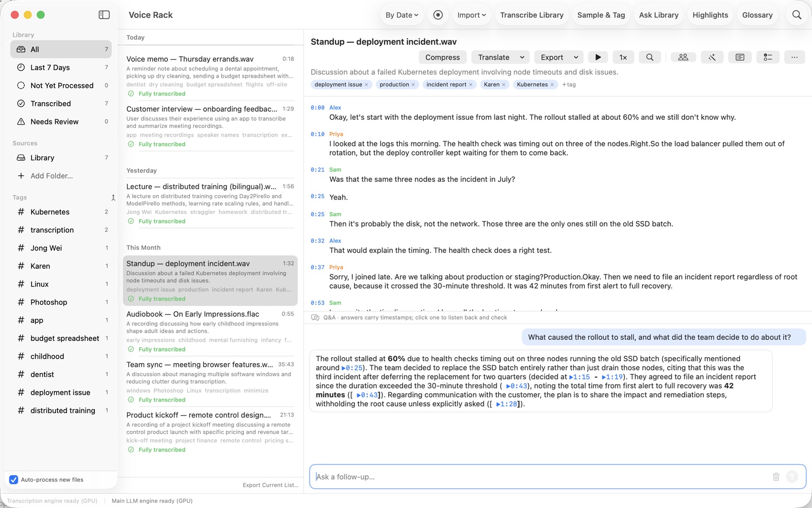Open the Import dropdown menu
The height and width of the screenshot is (508, 812).
click(471, 15)
